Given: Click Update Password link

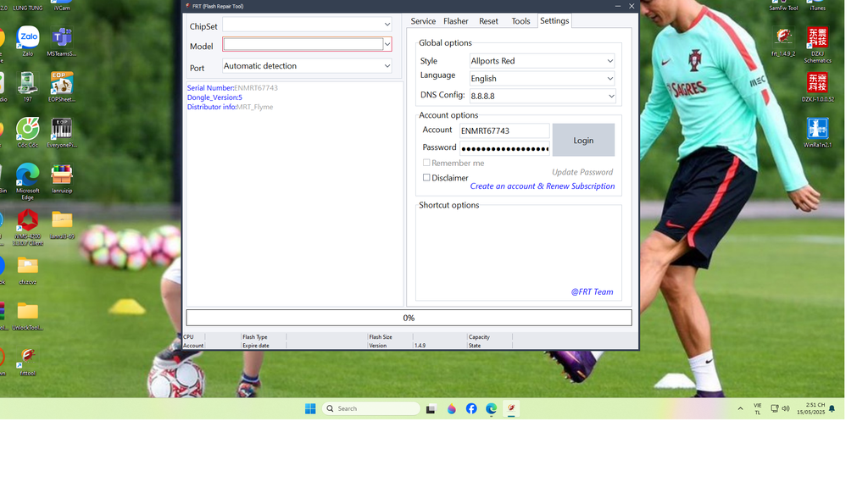Looking at the screenshot, I should 582,172.
